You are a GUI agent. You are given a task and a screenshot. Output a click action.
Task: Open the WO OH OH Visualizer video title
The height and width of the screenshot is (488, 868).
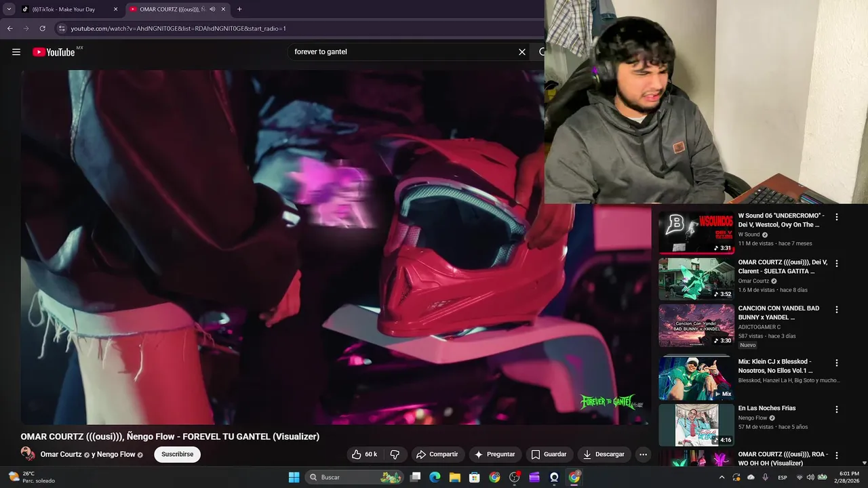pyautogui.click(x=783, y=458)
